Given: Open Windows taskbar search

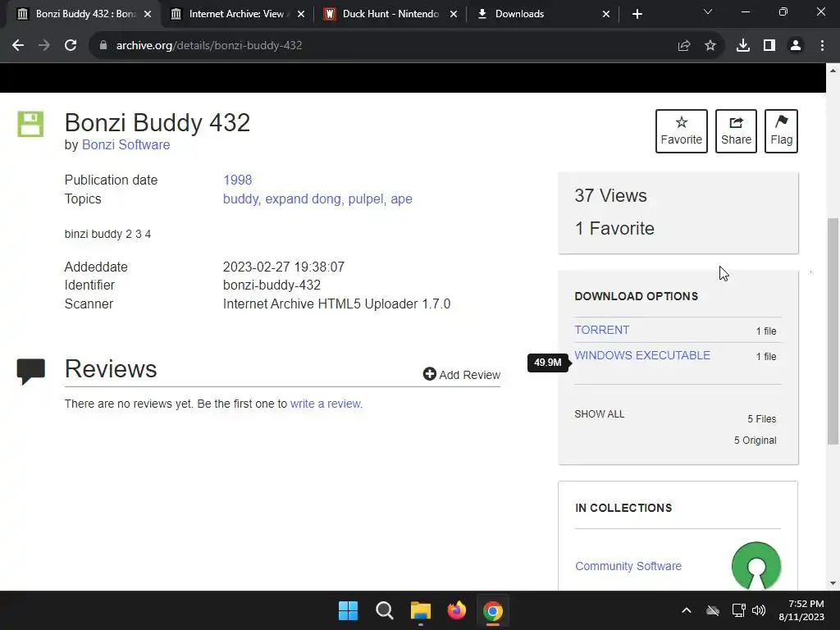Looking at the screenshot, I should pos(384,610).
